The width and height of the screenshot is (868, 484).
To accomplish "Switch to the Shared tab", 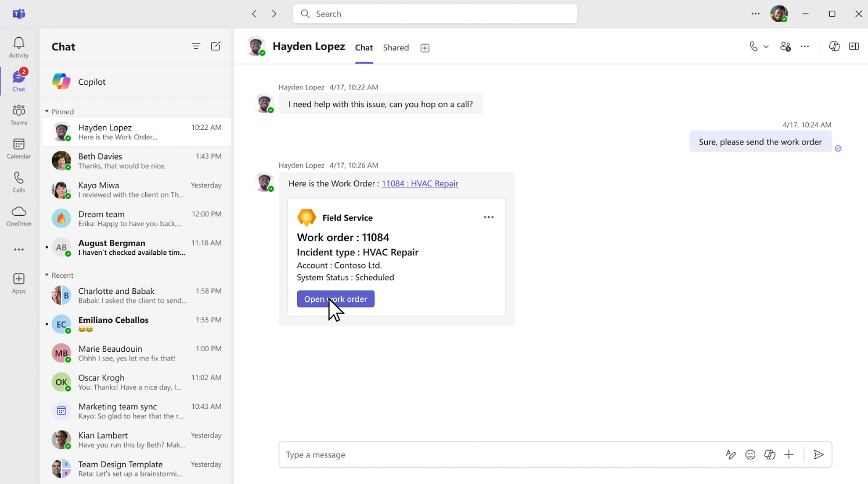I will point(395,48).
